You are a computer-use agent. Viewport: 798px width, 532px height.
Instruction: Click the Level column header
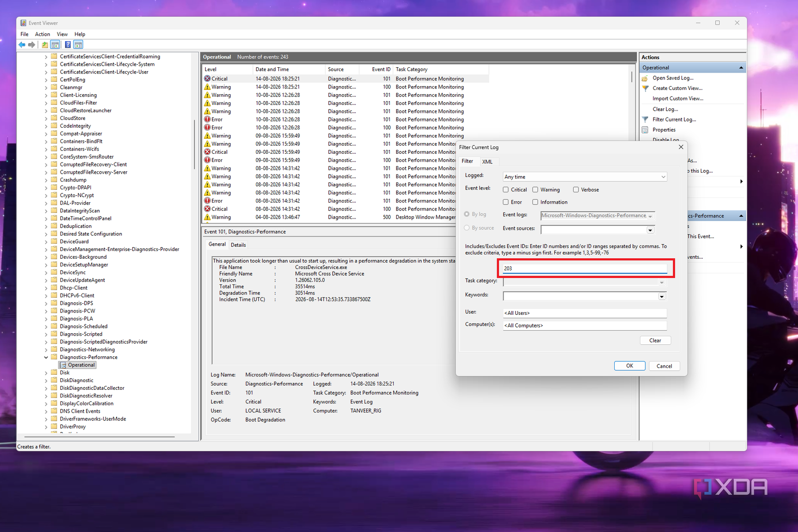tap(227, 69)
